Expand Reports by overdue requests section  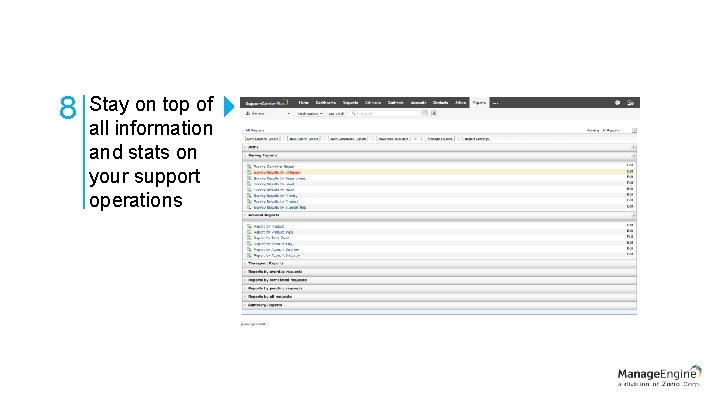[x=439, y=272]
